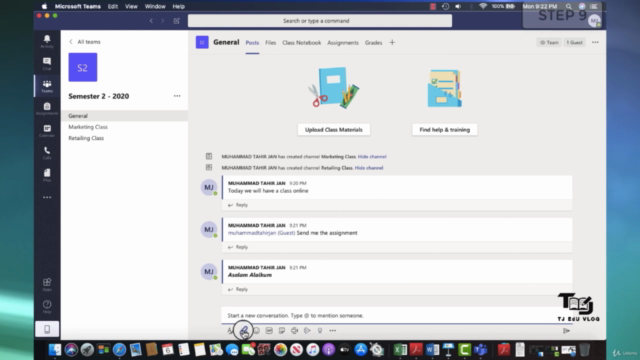
Task: Open Assignments from the left sidebar
Action: [47, 108]
